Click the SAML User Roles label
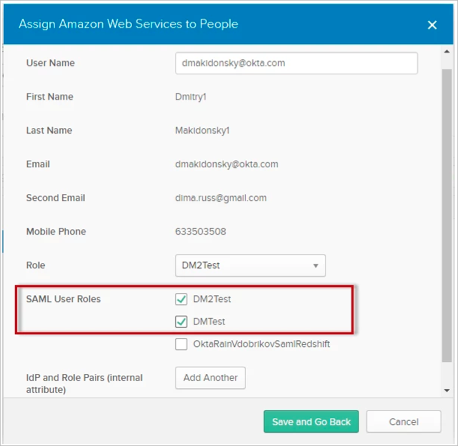Viewport: 458px width, 446px height. 63,299
